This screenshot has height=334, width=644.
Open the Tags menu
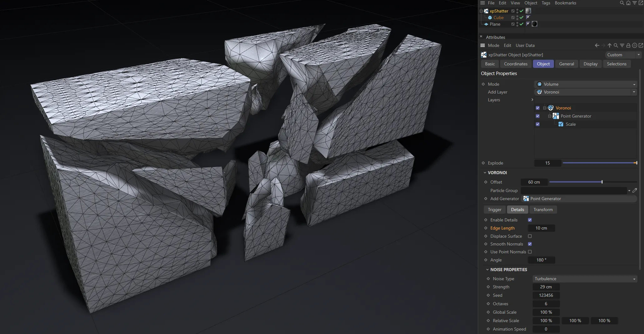coord(546,3)
